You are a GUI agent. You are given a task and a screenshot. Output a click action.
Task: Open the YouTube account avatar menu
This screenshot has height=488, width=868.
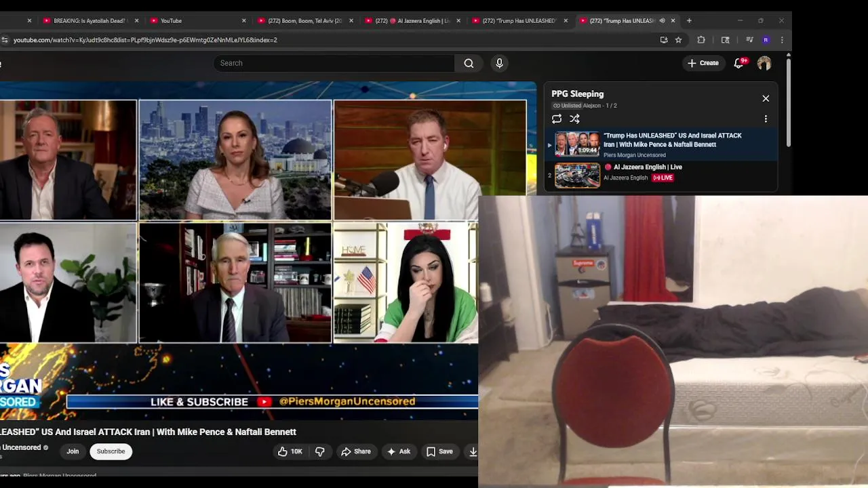coord(764,63)
